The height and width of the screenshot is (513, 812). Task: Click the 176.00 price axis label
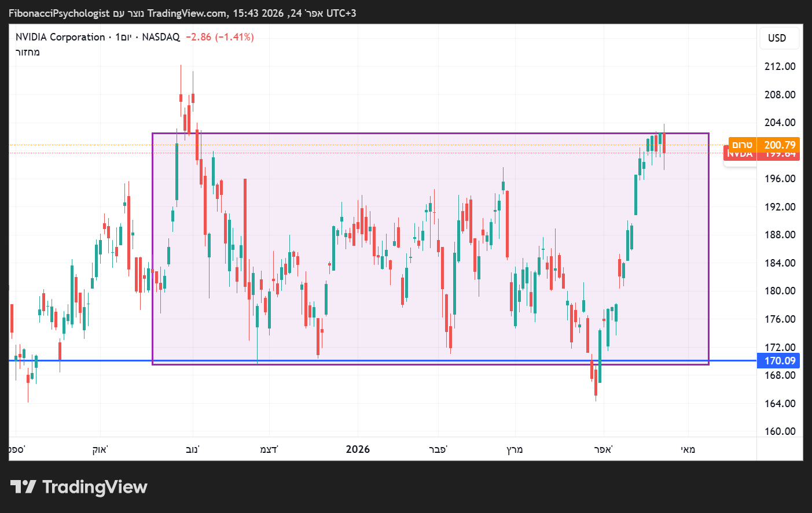click(780, 319)
